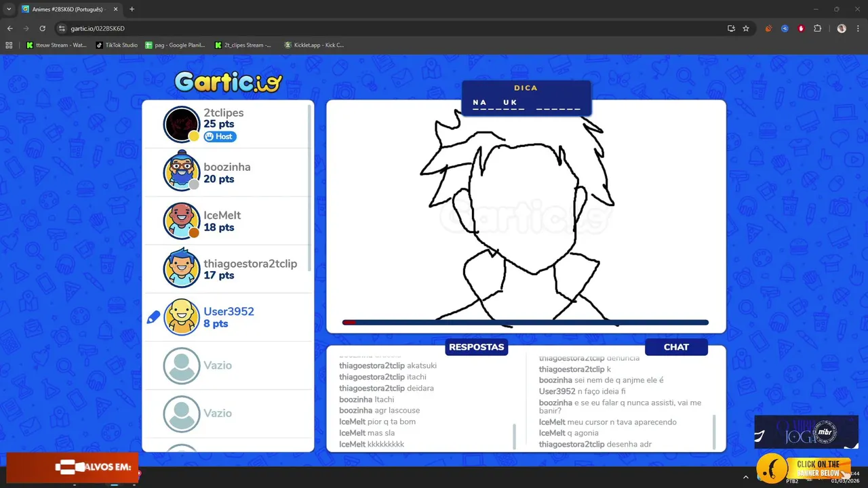868x488 pixels.
Task: Click the User3952 player avatar
Action: click(182, 317)
